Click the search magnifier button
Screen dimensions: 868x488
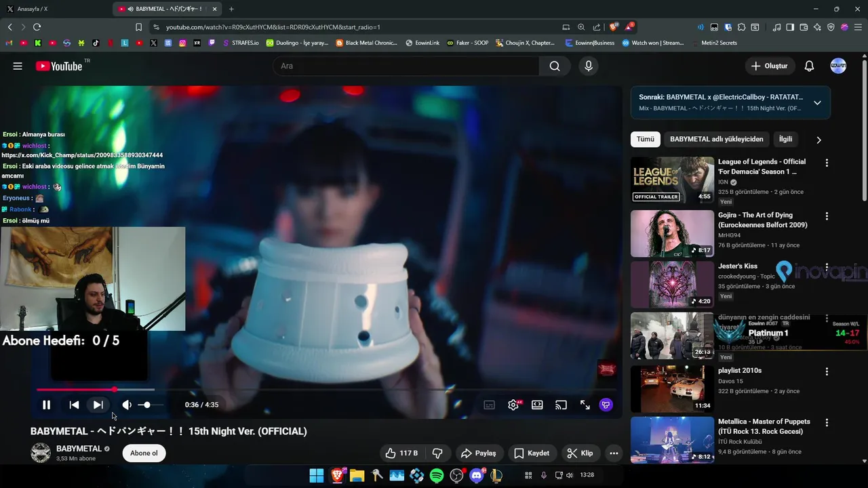click(555, 66)
